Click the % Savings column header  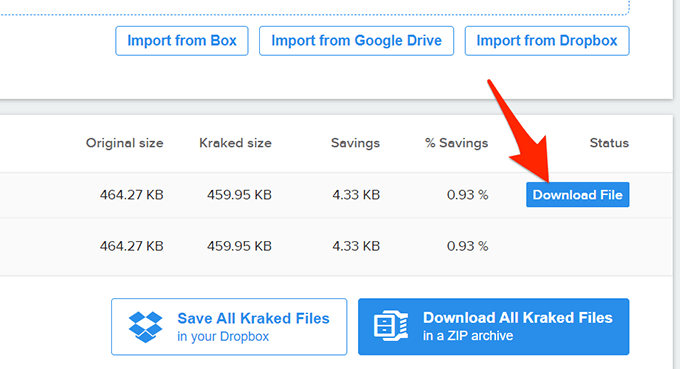tap(457, 143)
